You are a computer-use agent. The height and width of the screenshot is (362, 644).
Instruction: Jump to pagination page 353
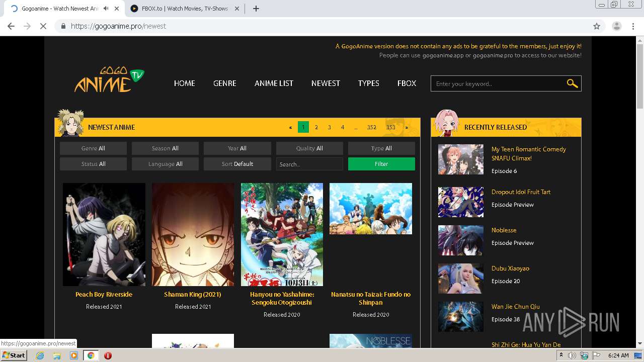(391, 127)
